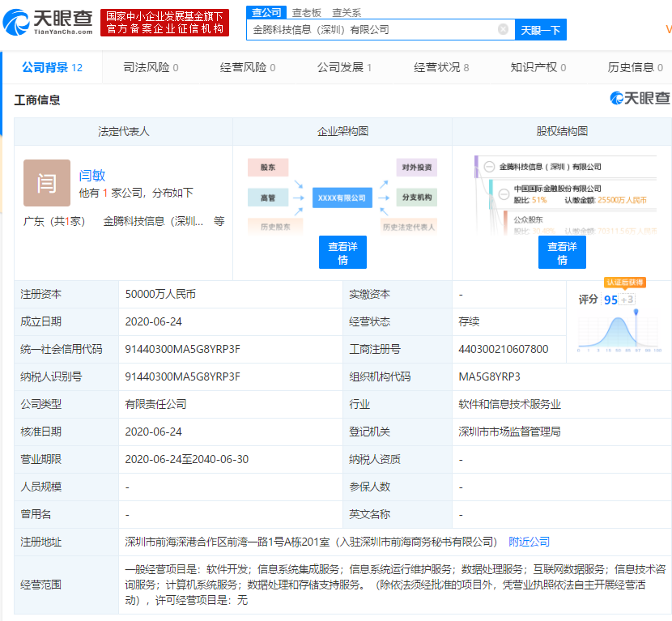Click the 对外投资 node in the structure diagram

(417, 167)
